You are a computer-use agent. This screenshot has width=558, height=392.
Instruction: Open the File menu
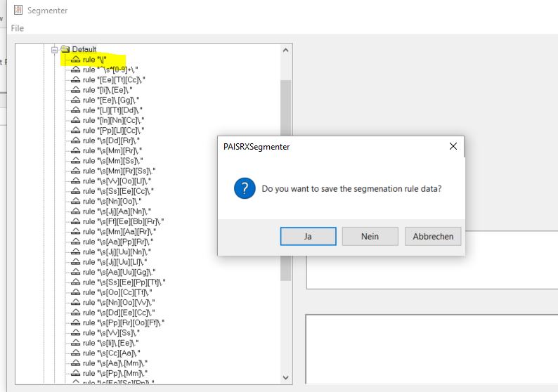(18, 28)
